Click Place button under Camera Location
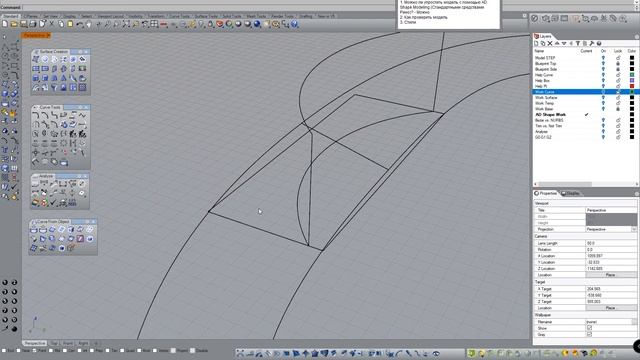Screen dimensions: 640x360 pos(611,275)
